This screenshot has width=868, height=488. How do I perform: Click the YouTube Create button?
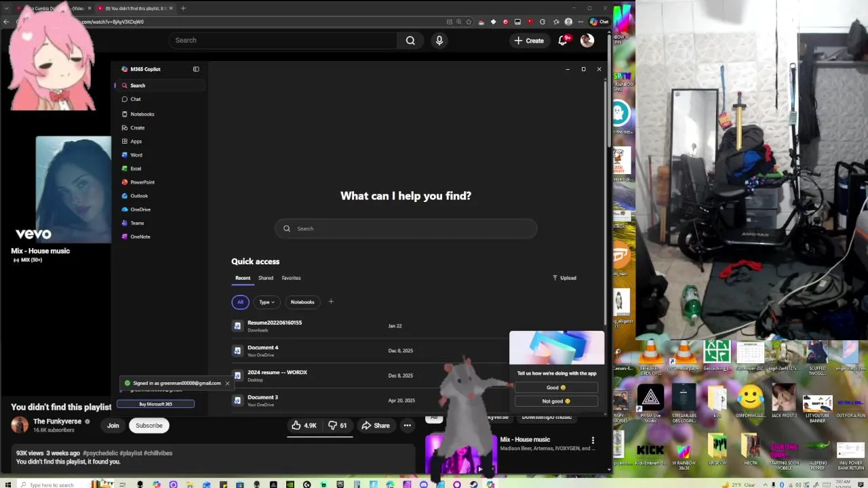529,41
